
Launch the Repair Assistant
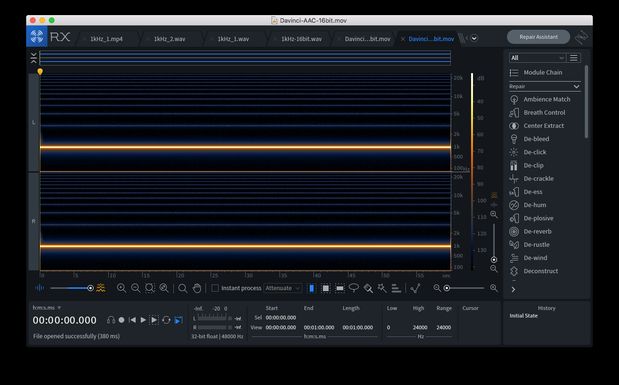(538, 37)
